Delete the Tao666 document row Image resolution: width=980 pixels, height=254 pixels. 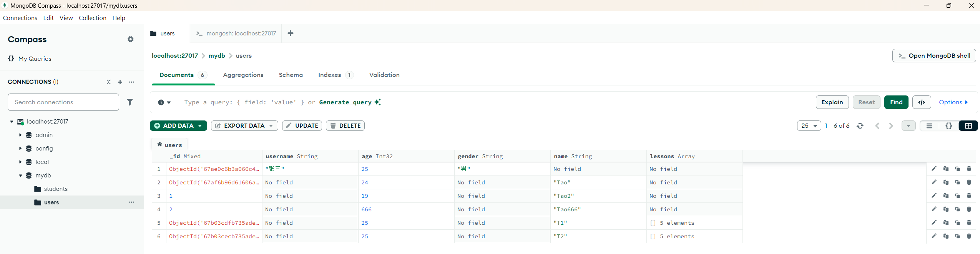[969, 209]
